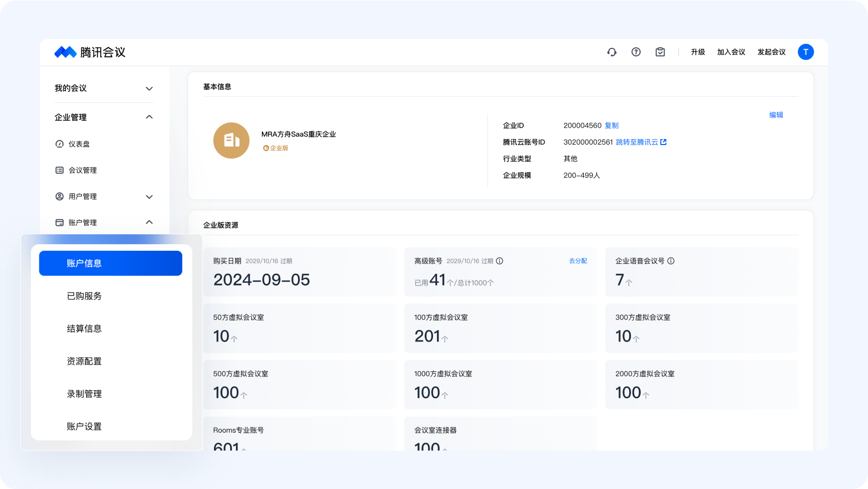Viewport: 868px width, 489px height.
Task: Click the 编辑 link in 基本信息
Action: [x=776, y=115]
